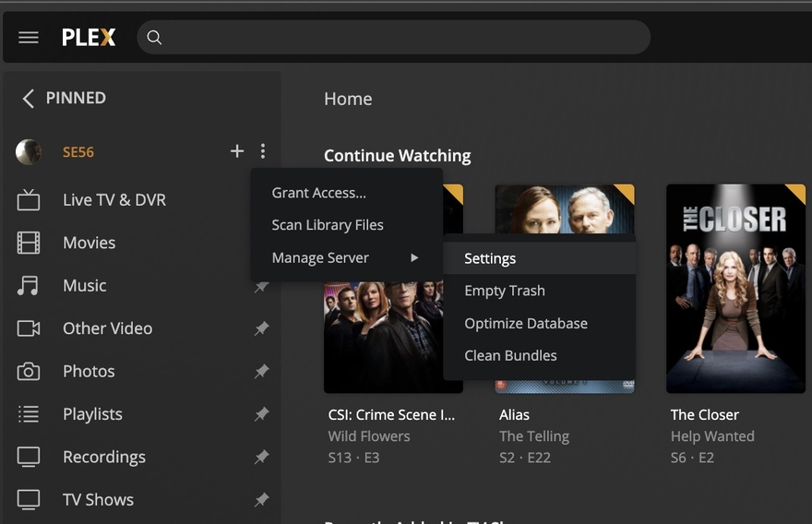
Task: Click the Playlists list icon
Action: 29,414
